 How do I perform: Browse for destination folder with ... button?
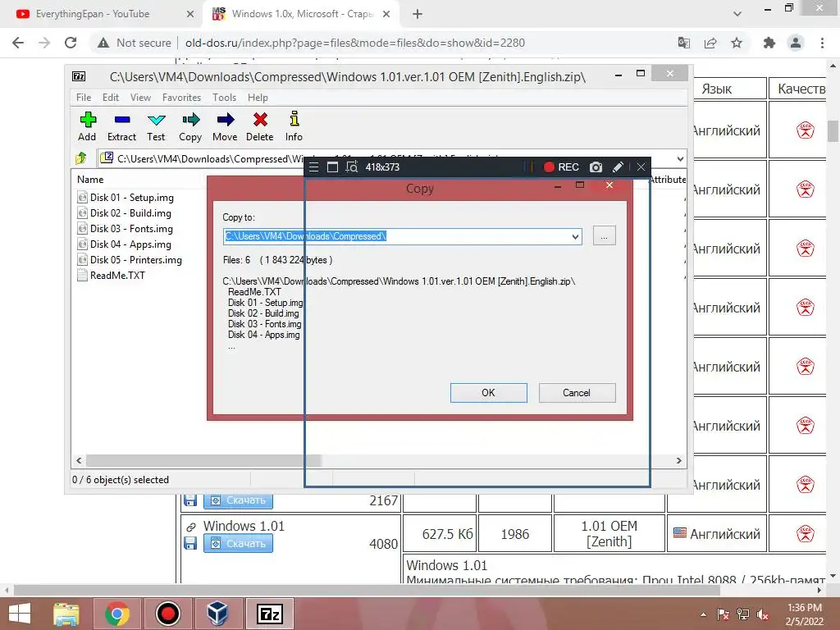click(605, 235)
